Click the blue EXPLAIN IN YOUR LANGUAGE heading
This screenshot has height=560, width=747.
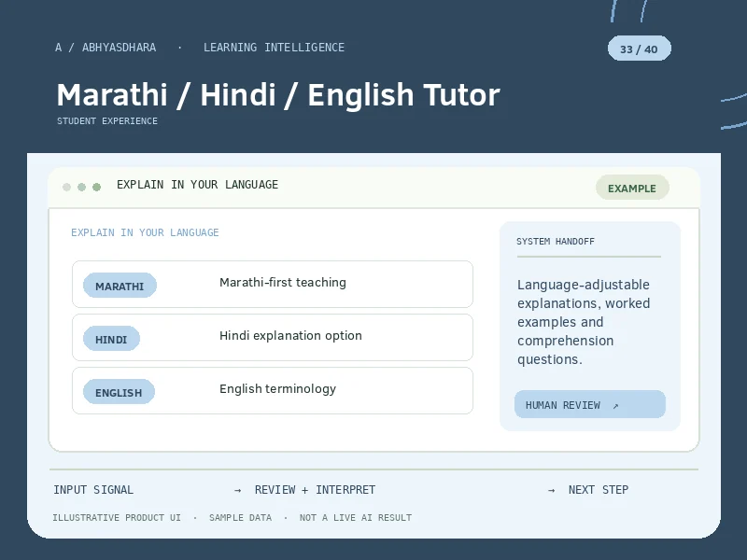[x=145, y=232]
